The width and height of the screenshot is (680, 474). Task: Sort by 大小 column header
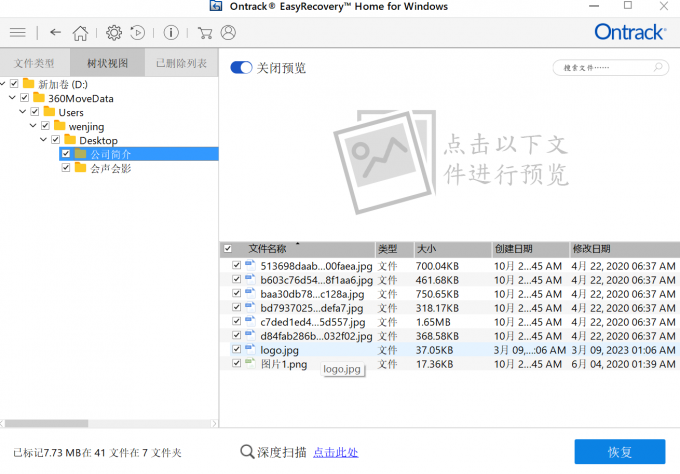tap(453, 249)
